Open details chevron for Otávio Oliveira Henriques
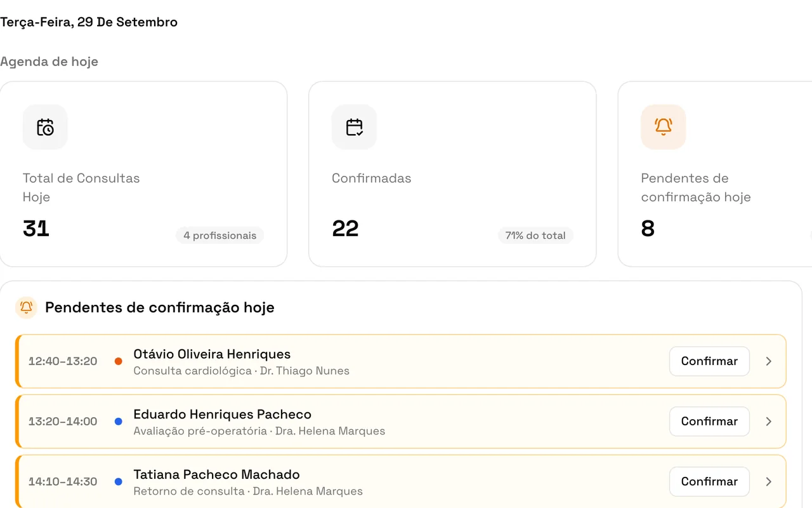Screen dimensions: 812x508 (x=768, y=361)
